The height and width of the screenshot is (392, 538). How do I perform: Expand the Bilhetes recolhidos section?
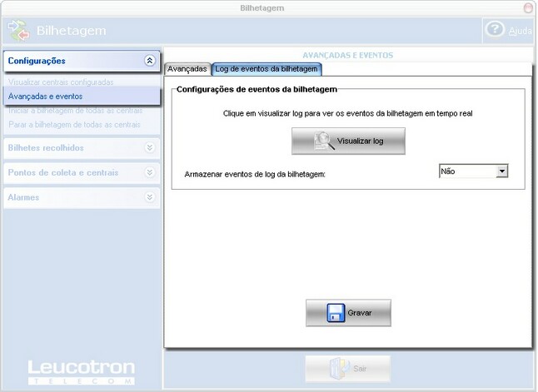coord(150,148)
